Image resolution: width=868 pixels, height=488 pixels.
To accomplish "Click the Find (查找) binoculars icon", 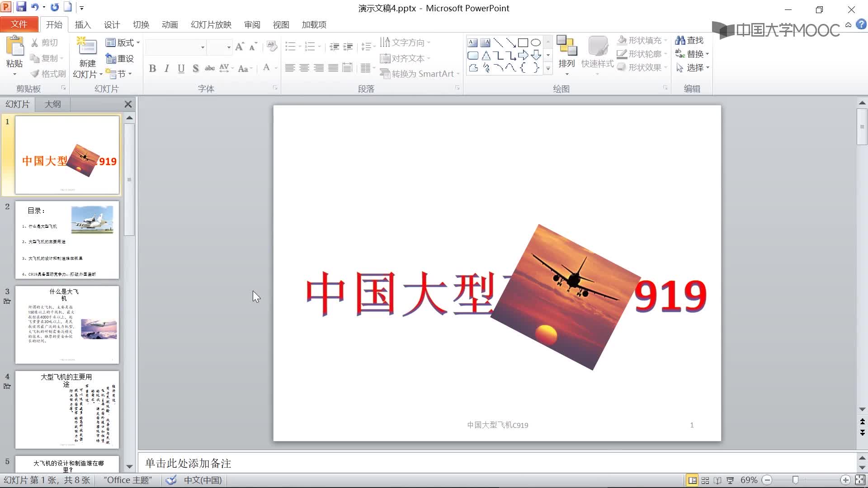I will (x=680, y=40).
